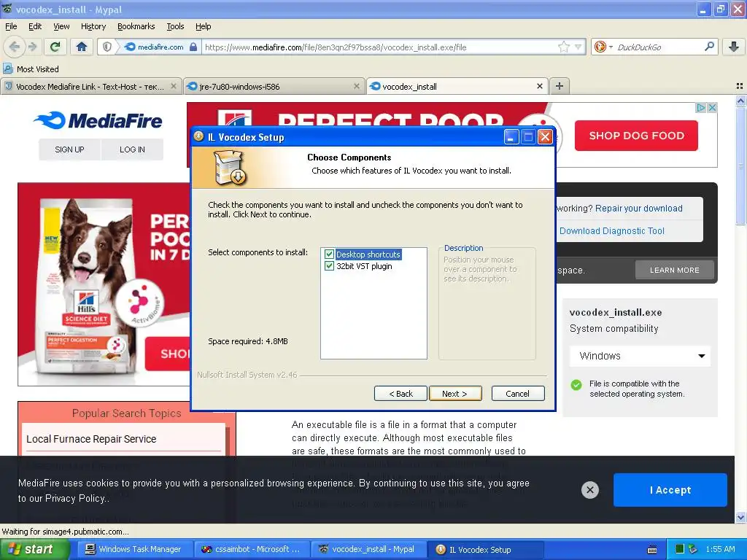Click in the URL address field
This screenshot has width=747, height=560.
(379, 47)
